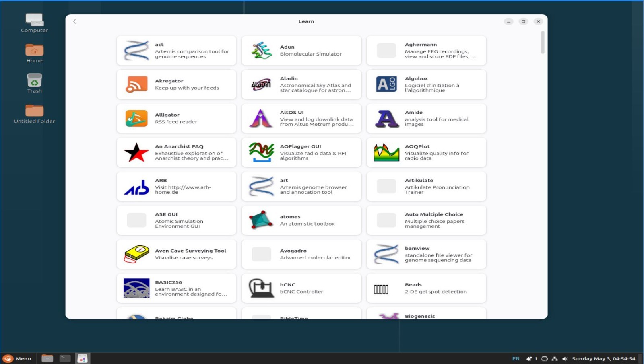Click the Amide letter A icon
Viewport: 644px width, 364px height.
(x=386, y=119)
